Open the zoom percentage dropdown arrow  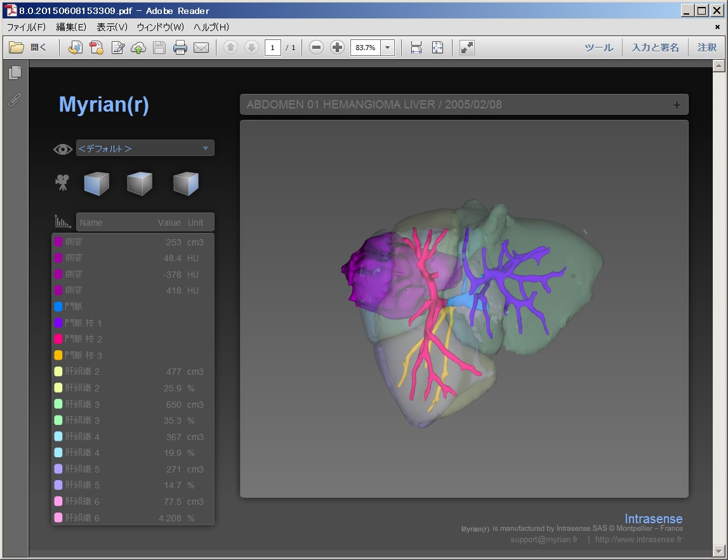tap(388, 48)
